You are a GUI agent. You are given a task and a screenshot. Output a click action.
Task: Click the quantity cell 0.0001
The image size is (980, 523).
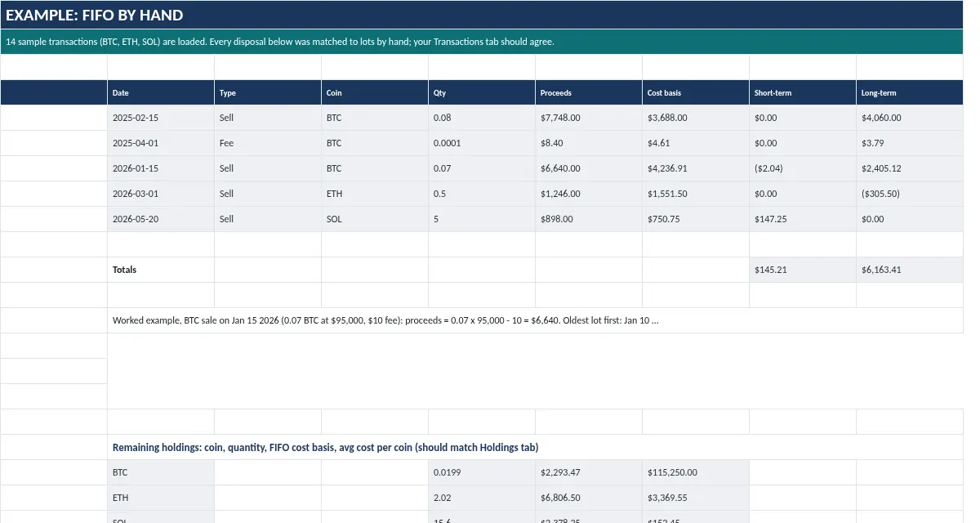point(482,143)
